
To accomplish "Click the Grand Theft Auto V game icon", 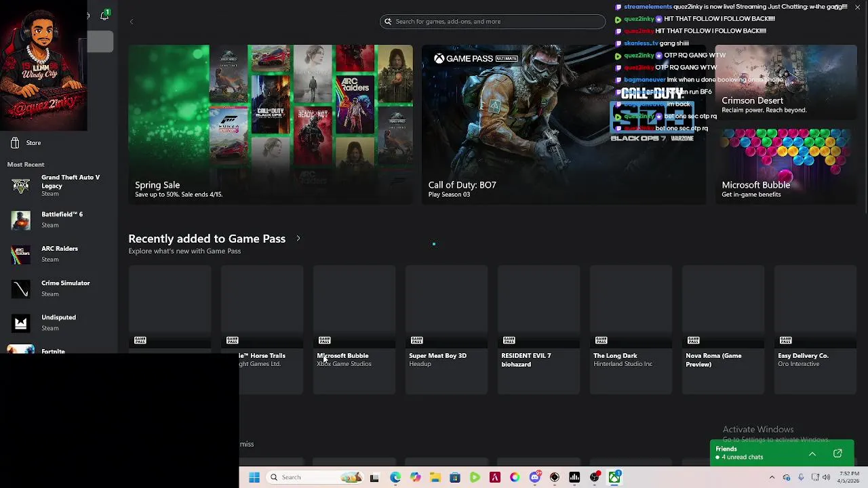I will [21, 186].
